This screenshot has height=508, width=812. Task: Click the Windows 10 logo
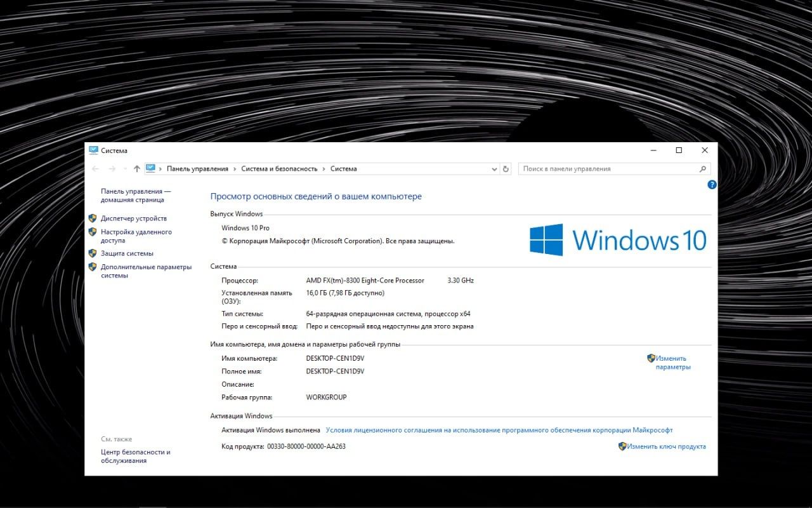(x=619, y=240)
